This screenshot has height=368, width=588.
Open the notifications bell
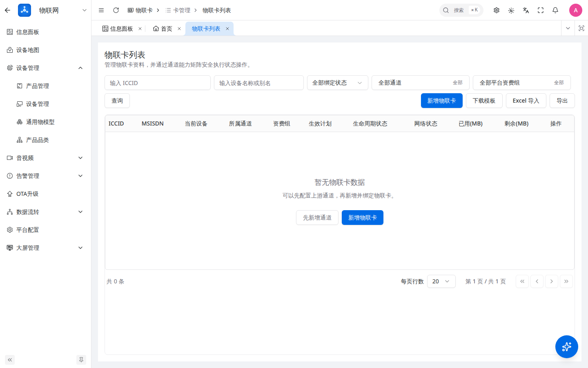[555, 10]
